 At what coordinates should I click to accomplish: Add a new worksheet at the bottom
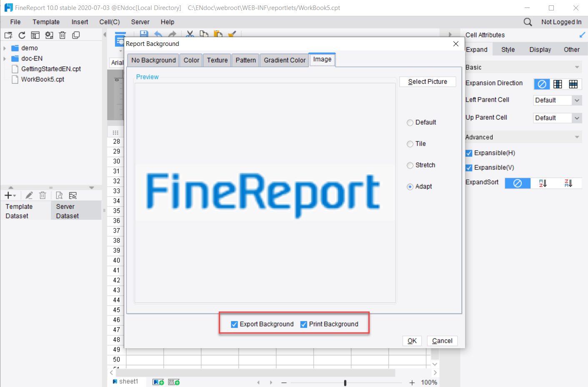(x=158, y=382)
